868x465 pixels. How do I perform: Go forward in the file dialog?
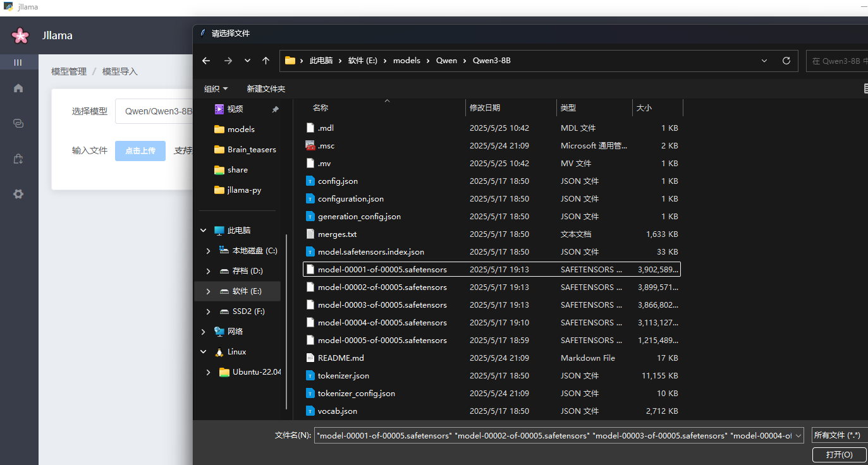[x=228, y=61]
